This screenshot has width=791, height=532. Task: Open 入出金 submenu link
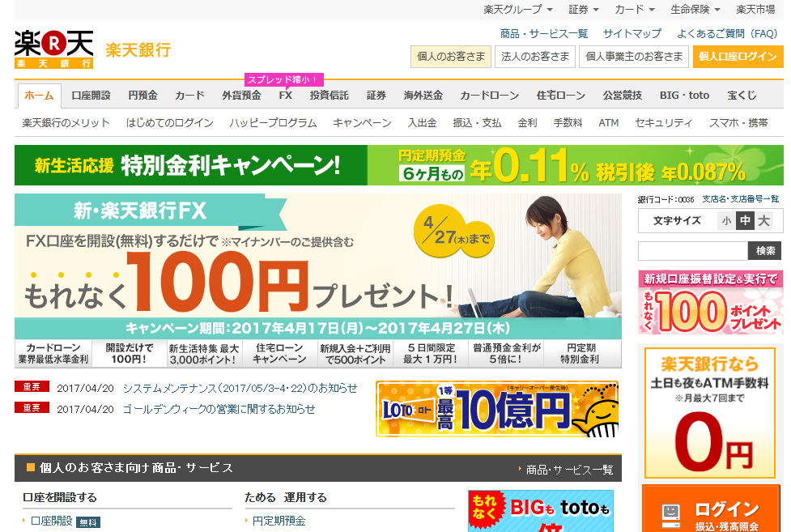pos(423,123)
